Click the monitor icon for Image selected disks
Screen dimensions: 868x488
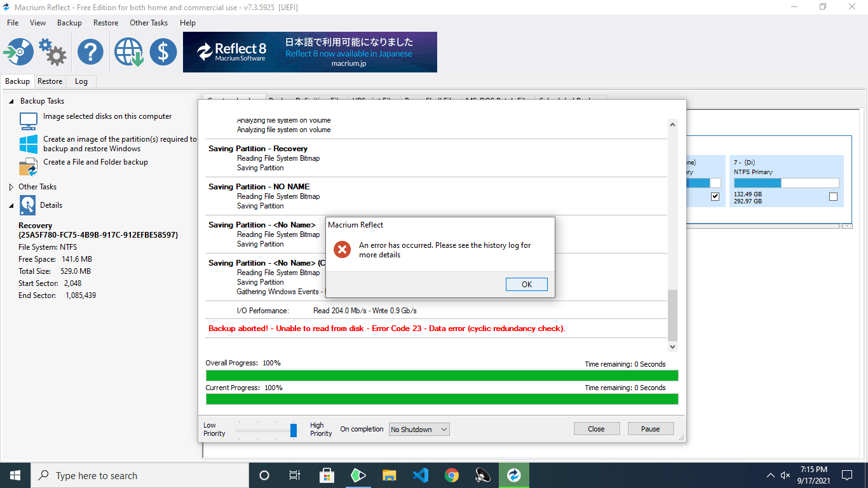[x=29, y=121]
